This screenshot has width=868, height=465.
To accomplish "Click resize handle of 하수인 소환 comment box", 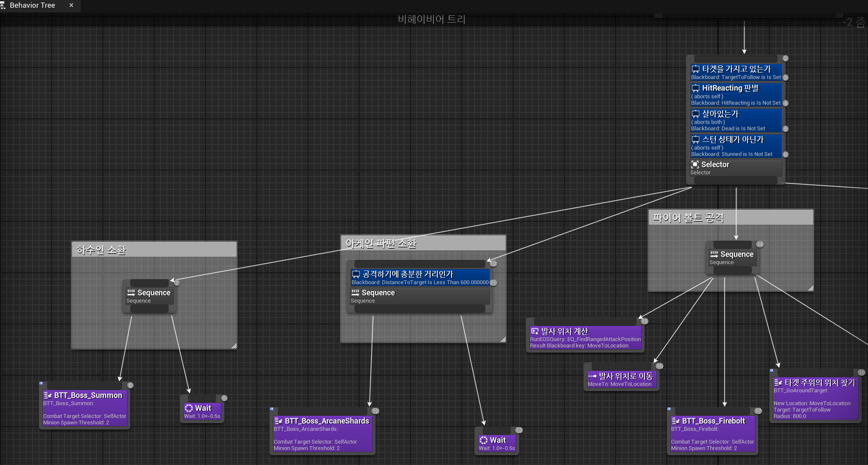I will click(234, 346).
